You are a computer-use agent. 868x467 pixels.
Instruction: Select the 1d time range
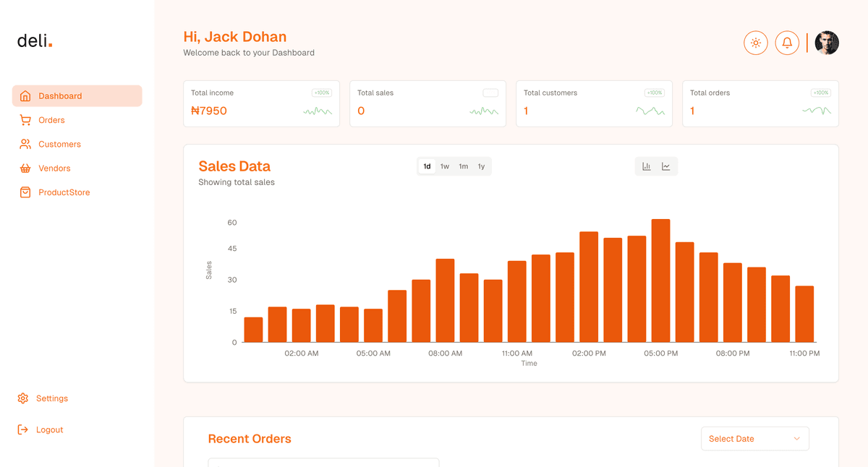[x=427, y=166]
